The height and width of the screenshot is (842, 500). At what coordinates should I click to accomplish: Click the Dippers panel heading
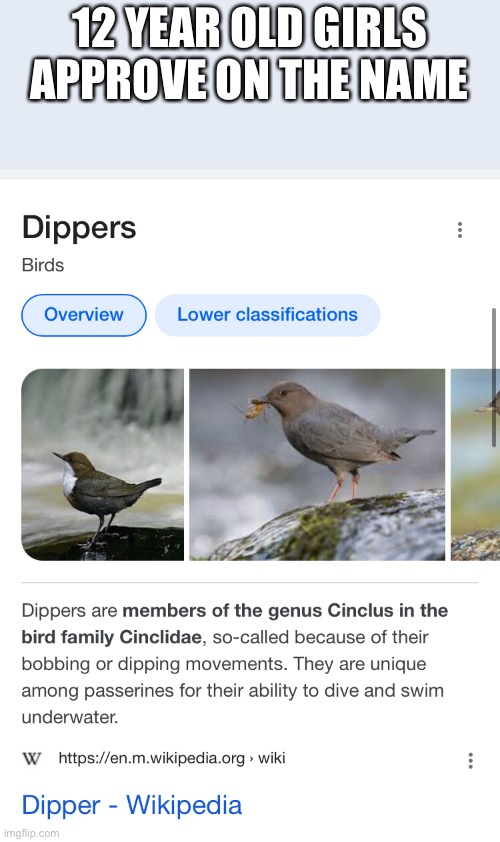click(x=79, y=228)
